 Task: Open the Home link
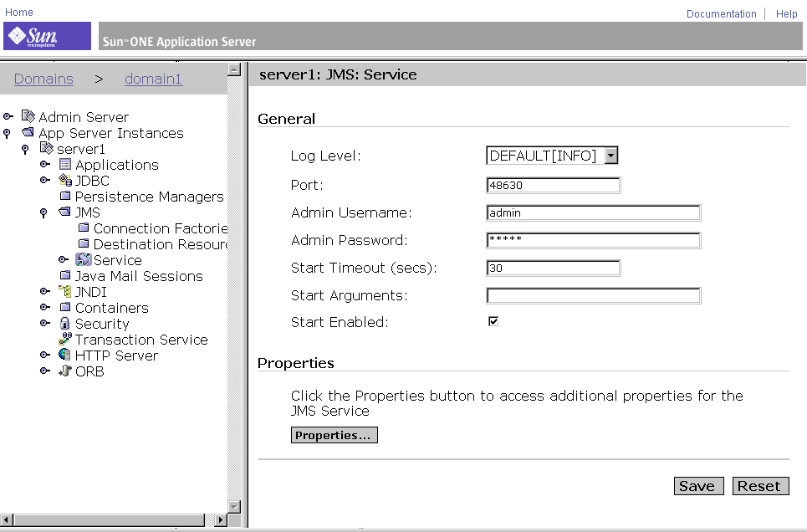[x=19, y=12]
